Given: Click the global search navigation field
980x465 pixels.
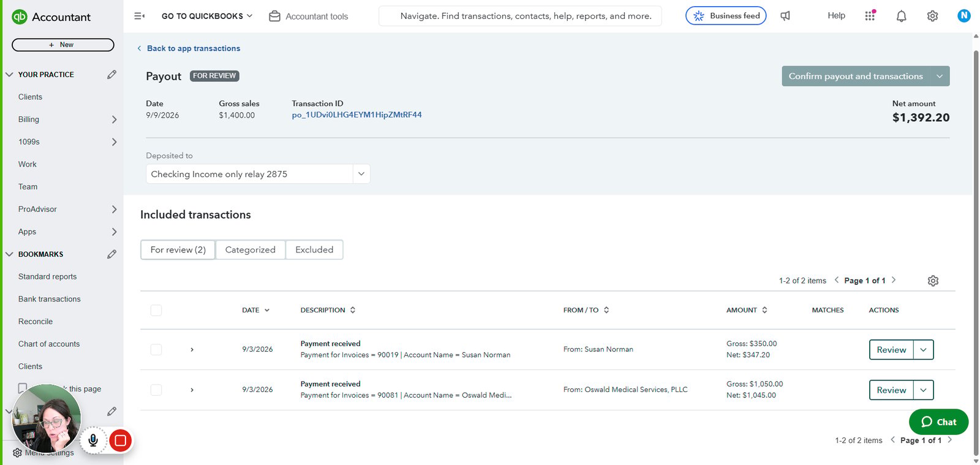Looking at the screenshot, I should 520,16.
